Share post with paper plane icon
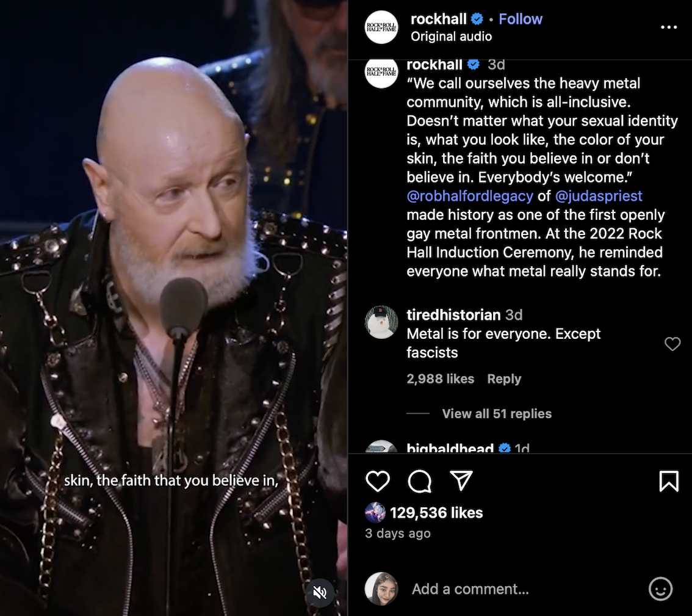The image size is (692, 616). pyautogui.click(x=461, y=480)
